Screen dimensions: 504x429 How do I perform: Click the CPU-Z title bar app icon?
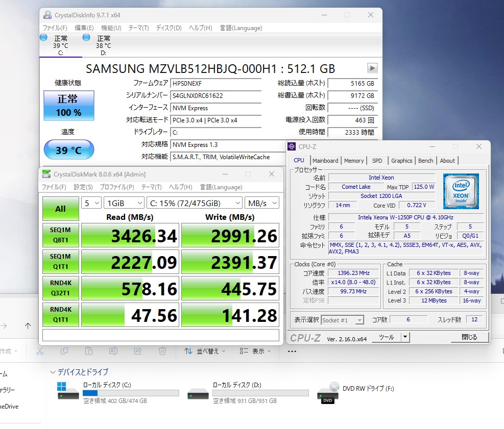tap(292, 147)
